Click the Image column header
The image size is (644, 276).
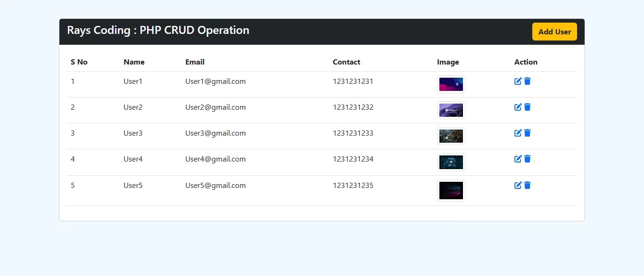pyautogui.click(x=448, y=62)
